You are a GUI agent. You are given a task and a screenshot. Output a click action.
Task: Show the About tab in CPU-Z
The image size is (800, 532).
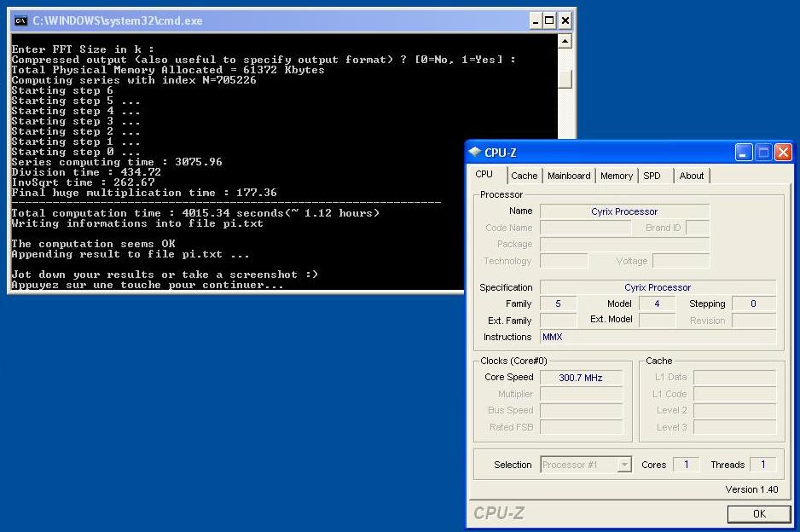(x=692, y=176)
